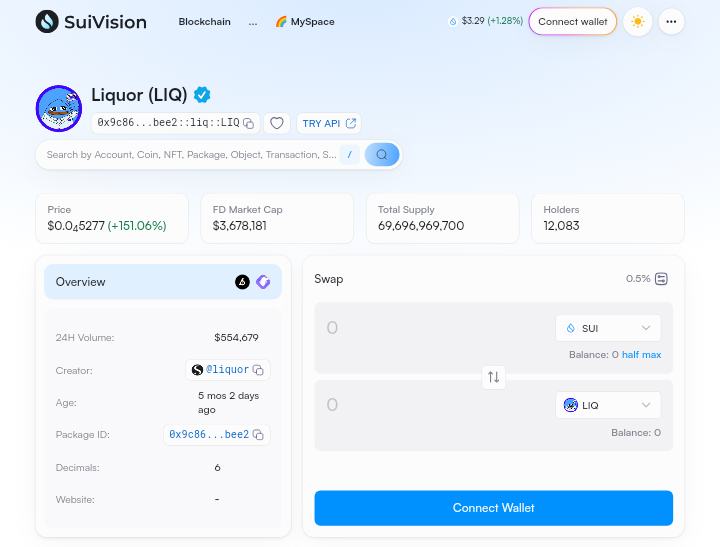The height and width of the screenshot is (547, 720).
Task: Click max balance link
Action: (x=651, y=355)
